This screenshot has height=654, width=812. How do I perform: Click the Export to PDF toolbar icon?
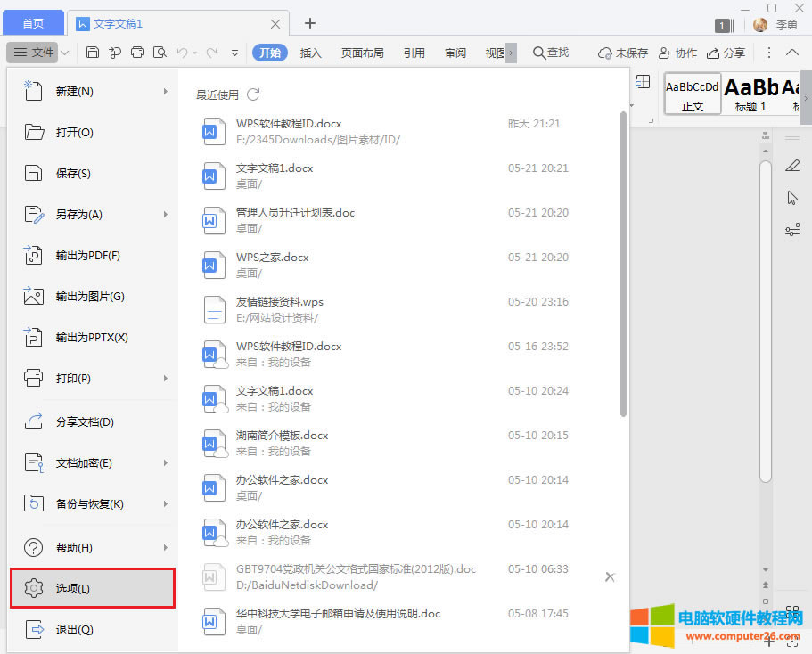coord(114,53)
